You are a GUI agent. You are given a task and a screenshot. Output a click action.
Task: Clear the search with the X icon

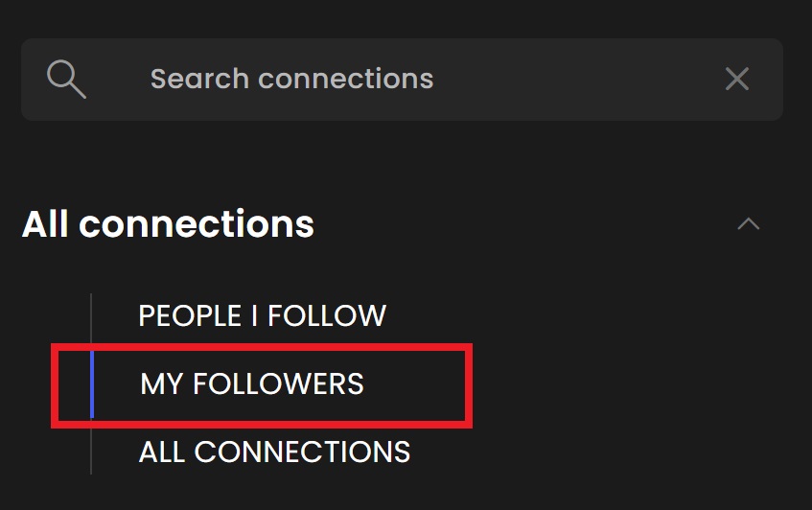737,80
